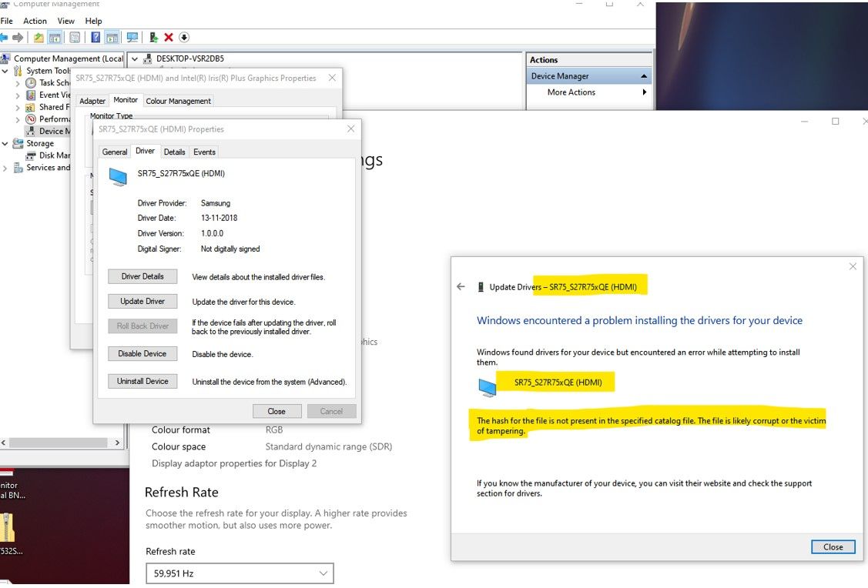The image size is (868, 588).
Task: Click the back arrow in Update Drivers dialog
Action: pos(461,287)
